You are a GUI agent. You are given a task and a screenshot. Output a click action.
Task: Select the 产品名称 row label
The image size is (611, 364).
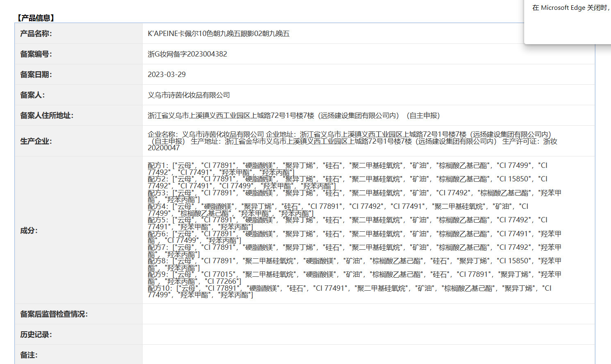pyautogui.click(x=36, y=34)
